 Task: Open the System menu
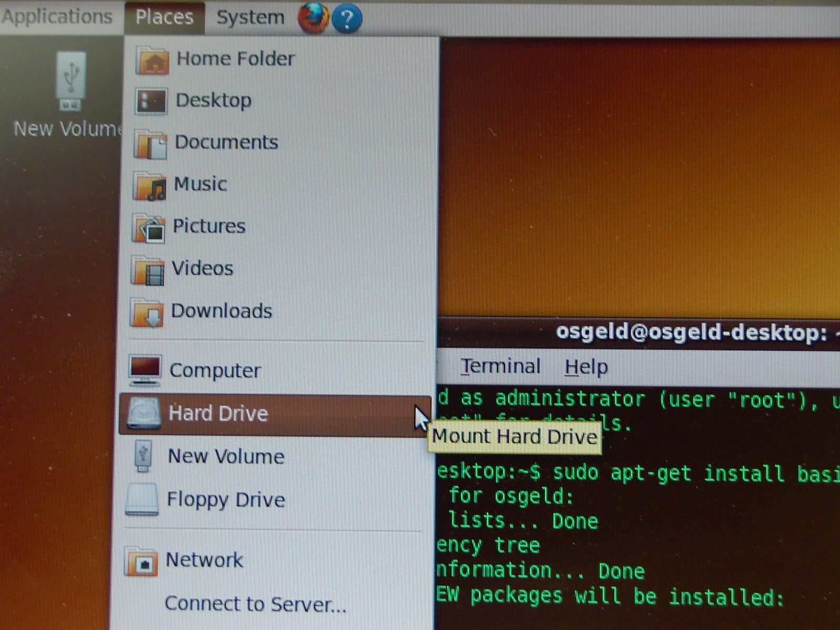[x=250, y=17]
